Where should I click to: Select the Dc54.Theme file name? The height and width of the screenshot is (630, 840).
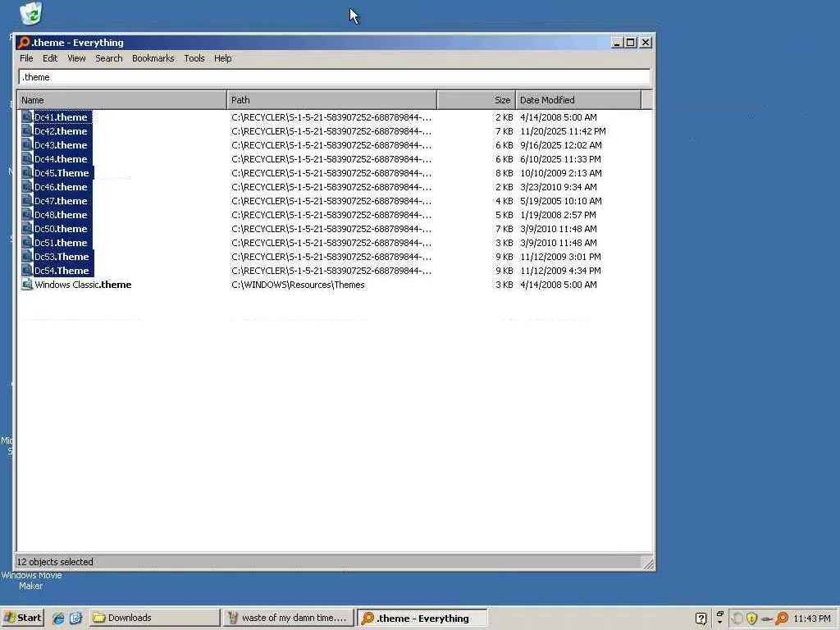pyautogui.click(x=62, y=271)
